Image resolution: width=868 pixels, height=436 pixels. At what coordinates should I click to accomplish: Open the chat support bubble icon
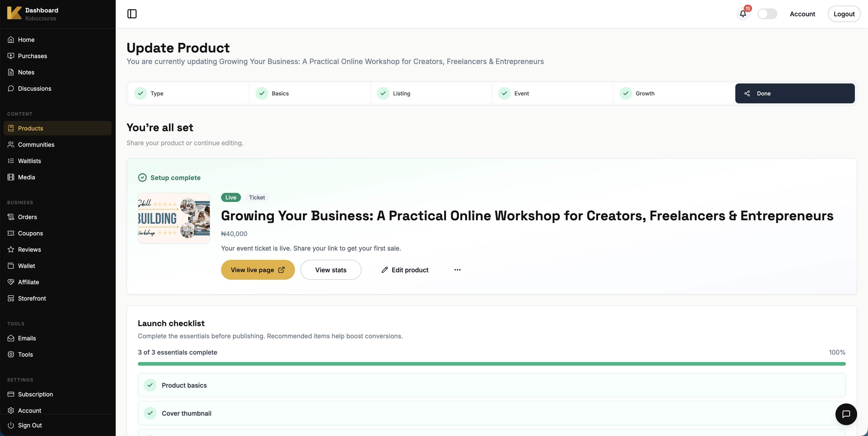point(846,414)
